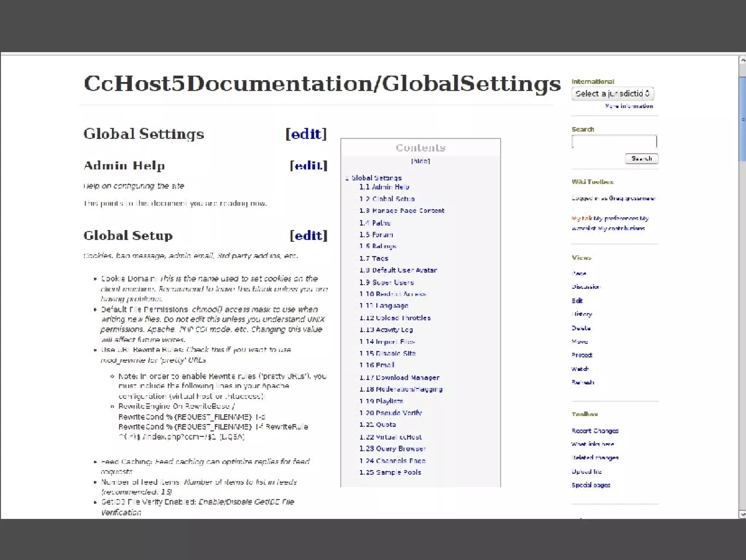Open My preferences link
Screen dimensions: 746x560
click(x=616, y=218)
